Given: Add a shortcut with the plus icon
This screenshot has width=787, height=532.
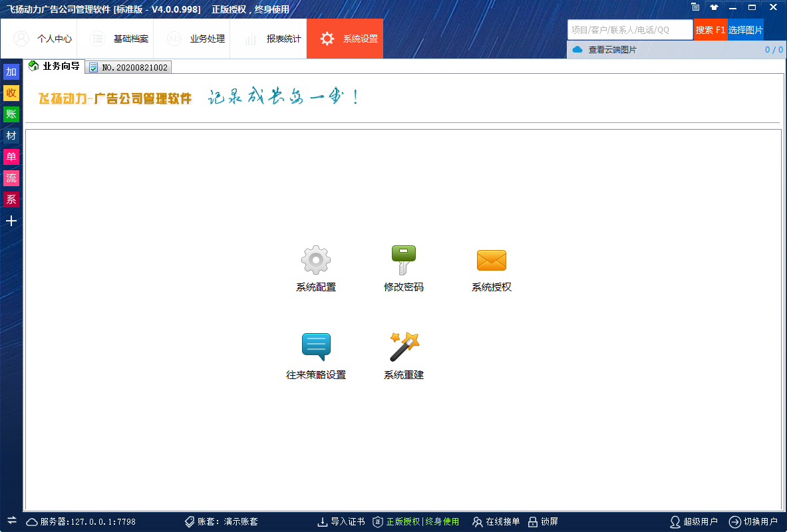Looking at the screenshot, I should pyautogui.click(x=11, y=221).
